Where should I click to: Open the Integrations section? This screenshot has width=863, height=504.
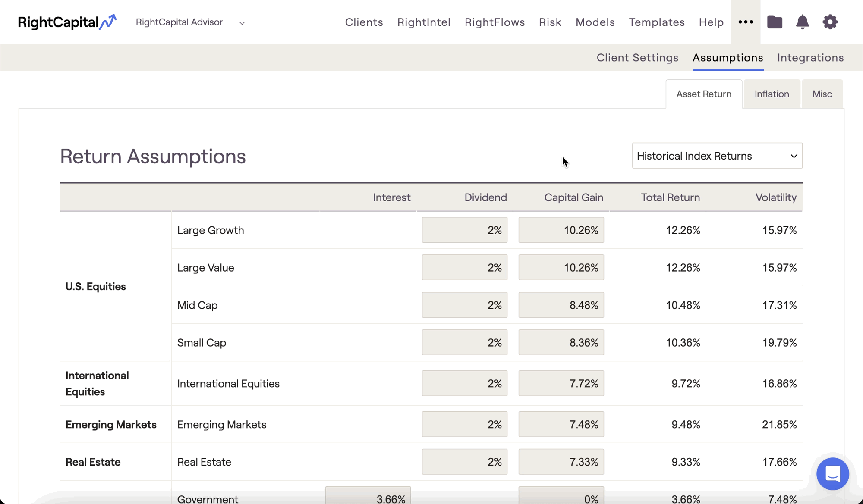[810, 58]
